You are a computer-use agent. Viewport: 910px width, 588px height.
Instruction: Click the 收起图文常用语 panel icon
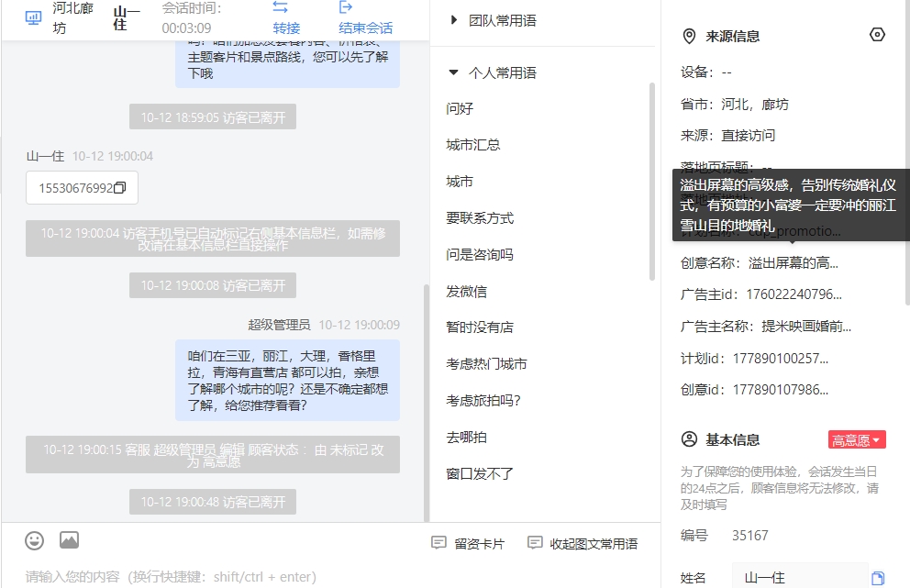[535, 543]
